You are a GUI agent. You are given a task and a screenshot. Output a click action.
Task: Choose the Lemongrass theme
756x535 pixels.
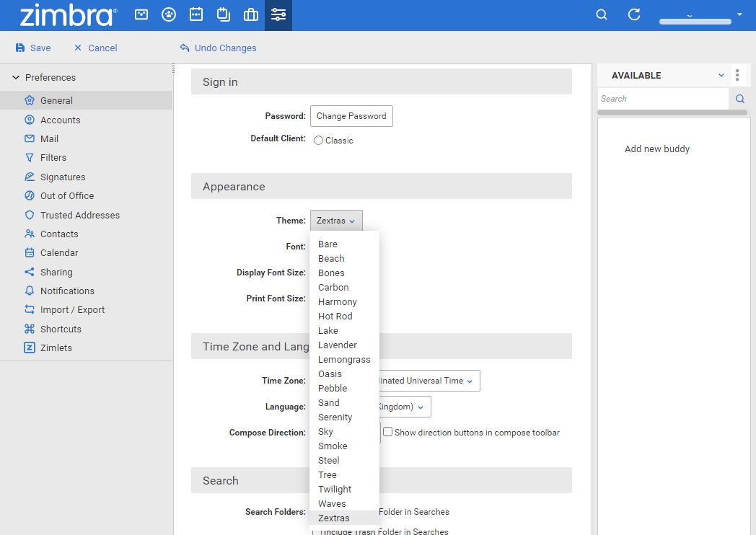344,360
